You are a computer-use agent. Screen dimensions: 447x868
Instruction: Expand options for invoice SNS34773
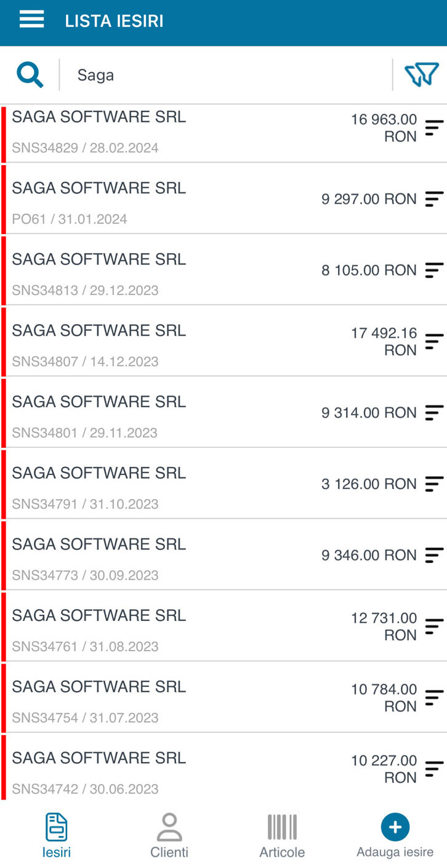(x=434, y=555)
